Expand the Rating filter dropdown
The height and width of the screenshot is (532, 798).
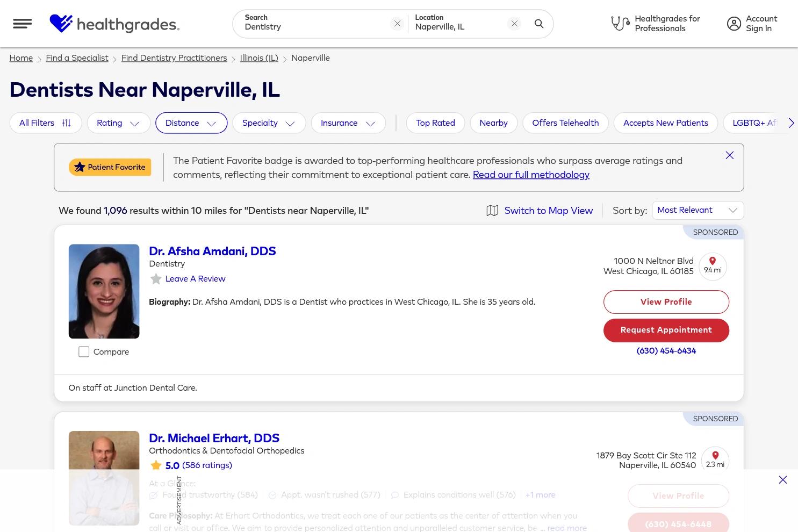(118, 123)
